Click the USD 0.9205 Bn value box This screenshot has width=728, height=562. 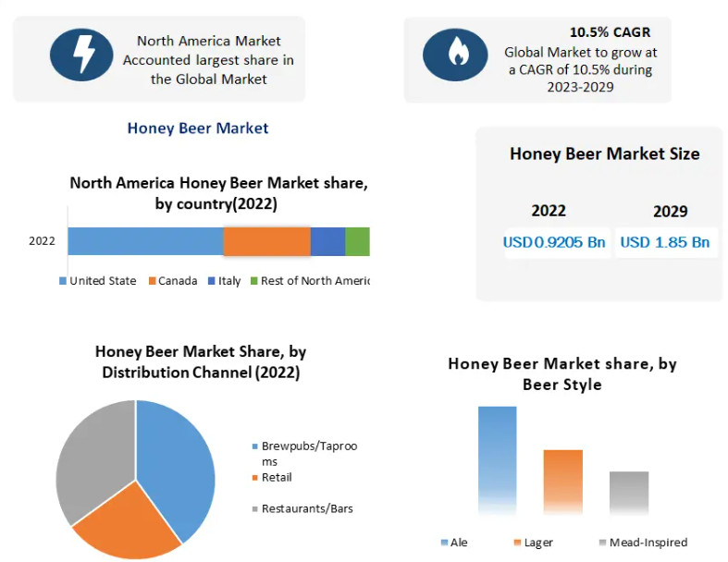[555, 242]
